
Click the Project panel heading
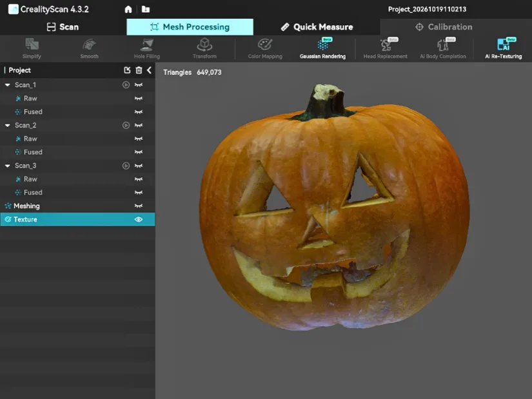coord(20,70)
